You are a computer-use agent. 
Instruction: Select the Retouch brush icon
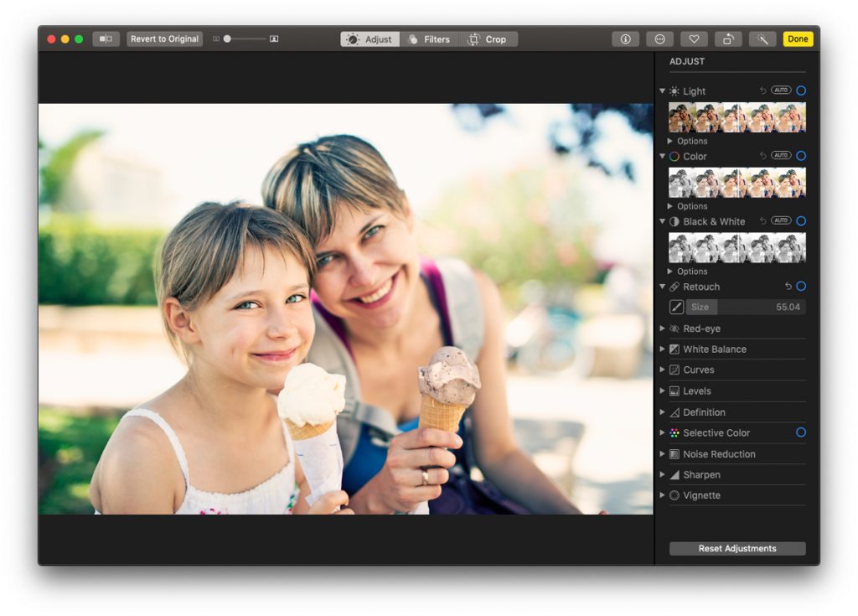pos(676,308)
